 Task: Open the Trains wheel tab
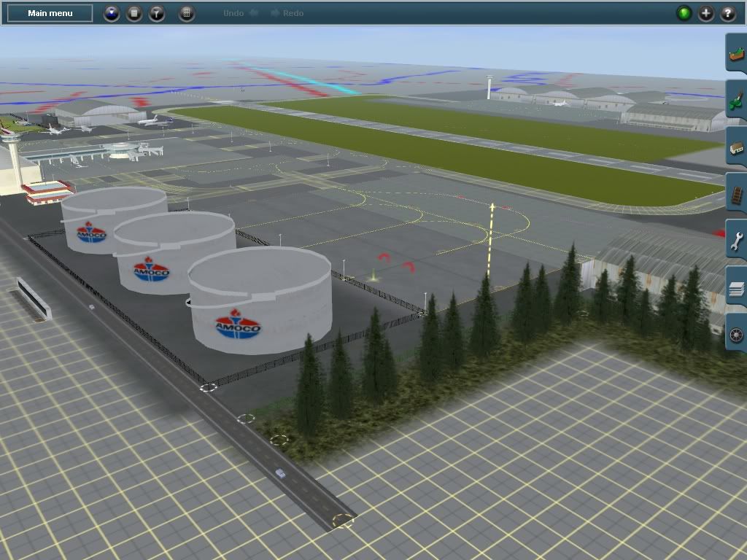[736, 334]
